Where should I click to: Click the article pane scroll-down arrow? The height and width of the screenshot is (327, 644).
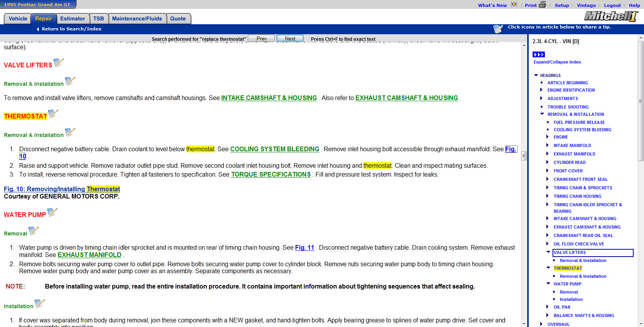pyautogui.click(x=524, y=324)
